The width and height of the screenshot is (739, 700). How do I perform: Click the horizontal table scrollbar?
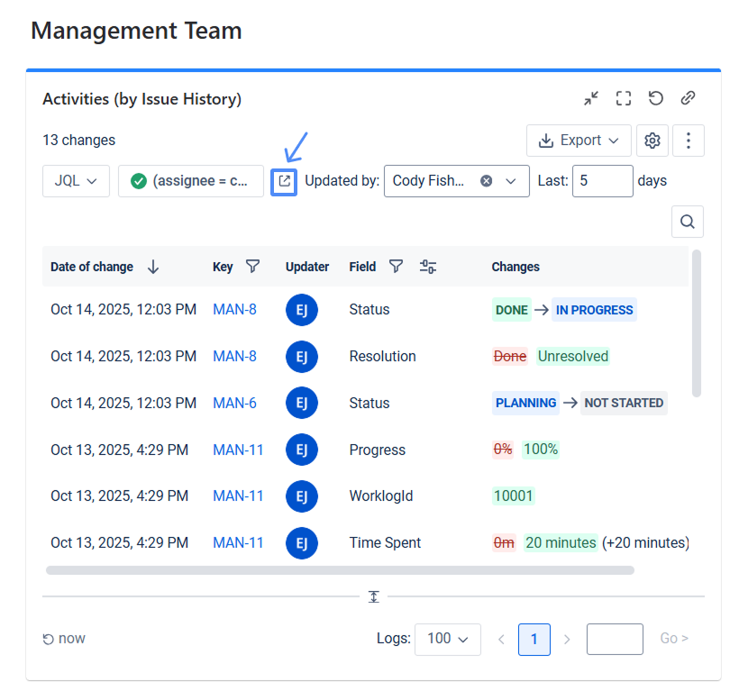click(x=340, y=570)
